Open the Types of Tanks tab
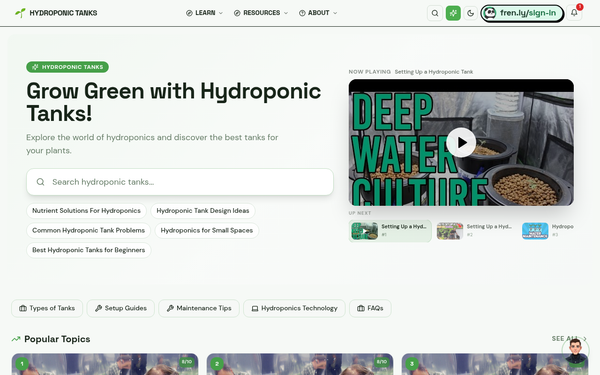 click(47, 308)
